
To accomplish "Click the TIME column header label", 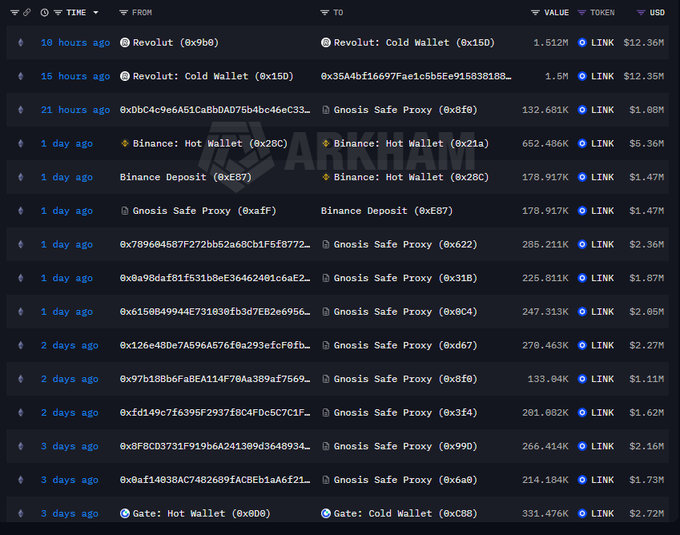I will click(x=76, y=13).
